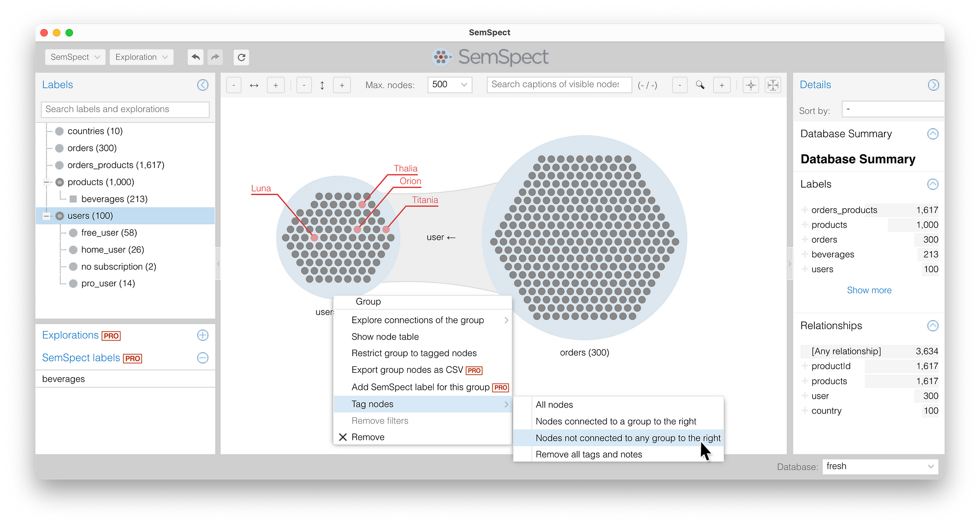The width and height of the screenshot is (980, 526).
Task: Choose Show node table
Action: tap(423, 337)
